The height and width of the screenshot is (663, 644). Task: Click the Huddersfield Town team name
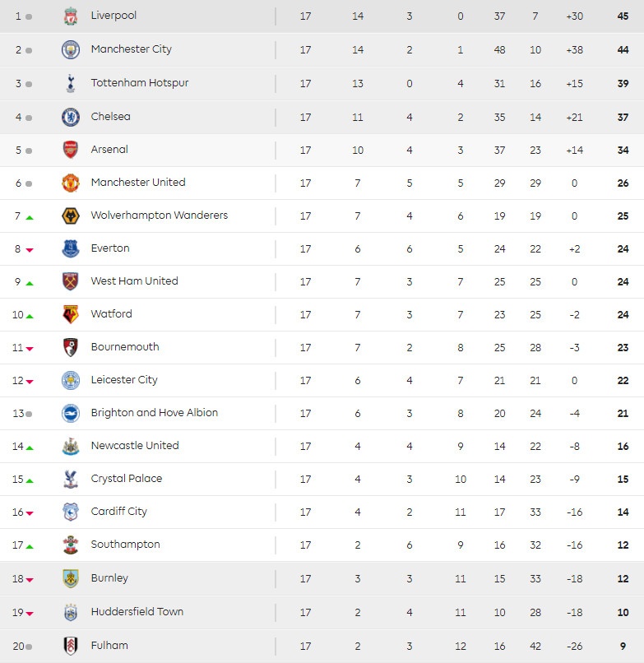point(137,612)
